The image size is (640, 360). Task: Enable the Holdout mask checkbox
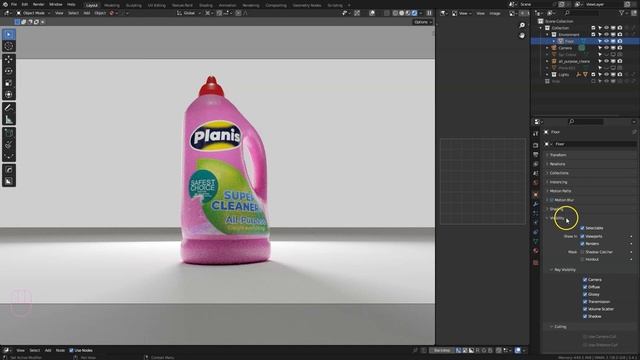[x=582, y=260]
